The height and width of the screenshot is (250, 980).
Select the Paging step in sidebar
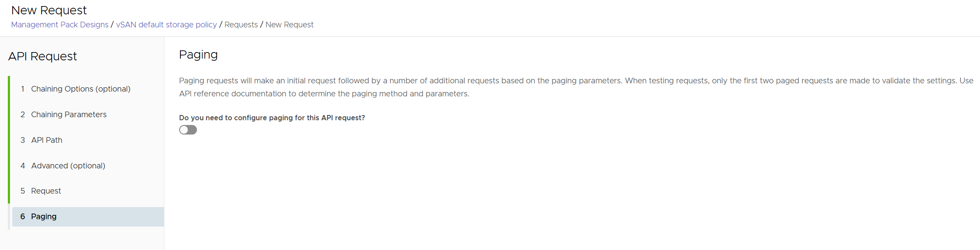pos(44,217)
